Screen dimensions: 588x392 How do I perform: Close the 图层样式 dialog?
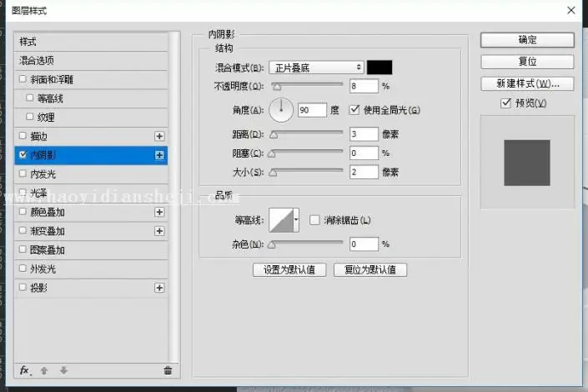pos(570,11)
